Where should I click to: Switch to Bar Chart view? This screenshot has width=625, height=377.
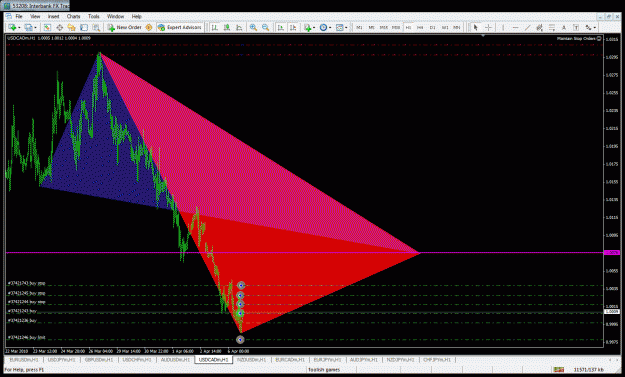coord(214,27)
